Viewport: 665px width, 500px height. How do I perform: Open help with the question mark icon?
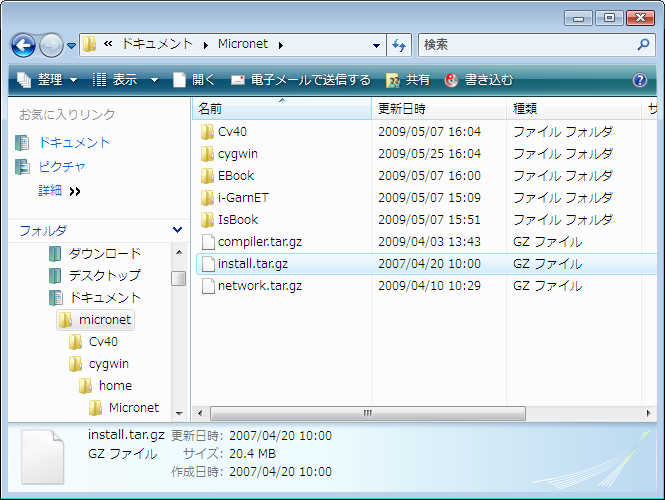[640, 80]
